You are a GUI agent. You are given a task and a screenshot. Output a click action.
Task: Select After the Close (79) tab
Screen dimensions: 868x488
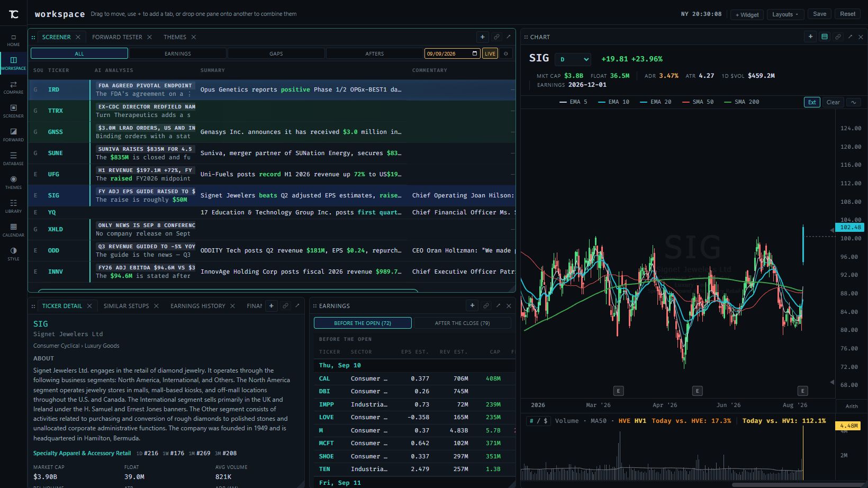coord(462,323)
